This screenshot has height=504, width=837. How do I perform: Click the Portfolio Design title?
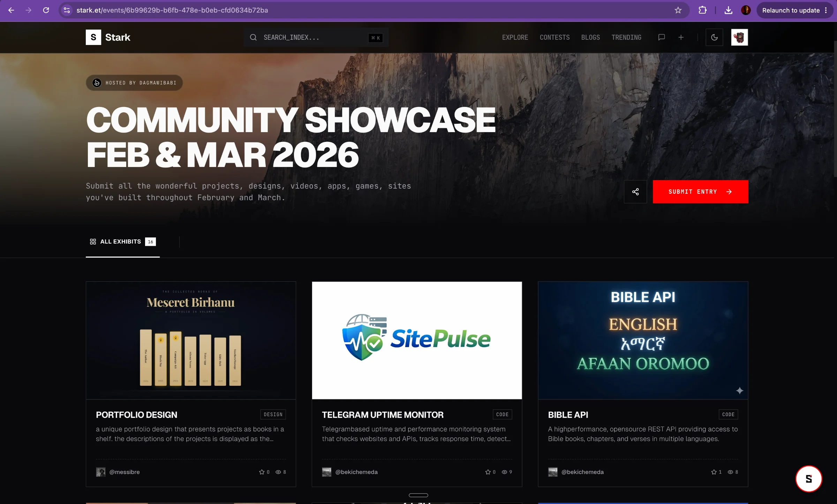click(136, 415)
